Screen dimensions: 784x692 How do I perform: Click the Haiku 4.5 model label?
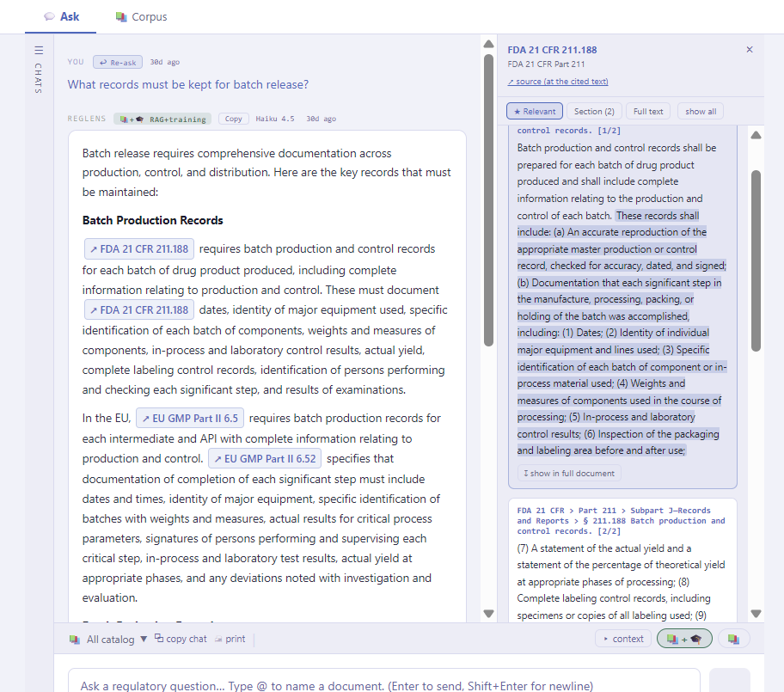point(275,119)
